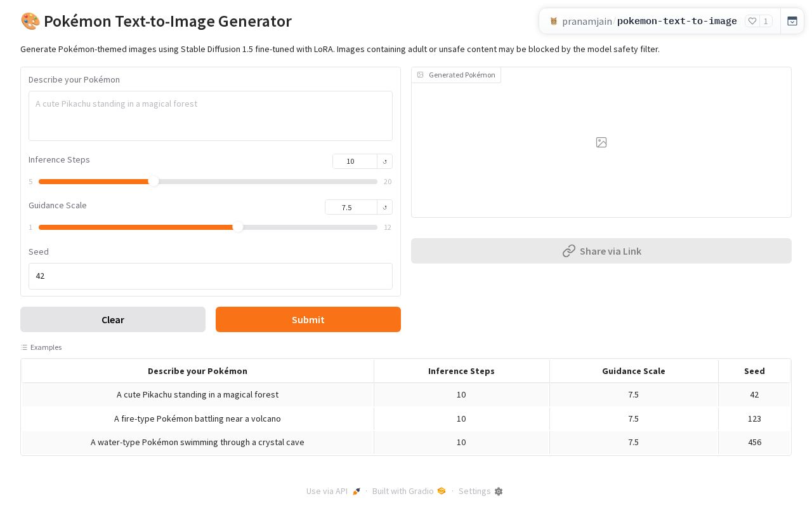The width and height of the screenshot is (812, 508).
Task: Click seed value 456 in examples
Action: point(754,442)
